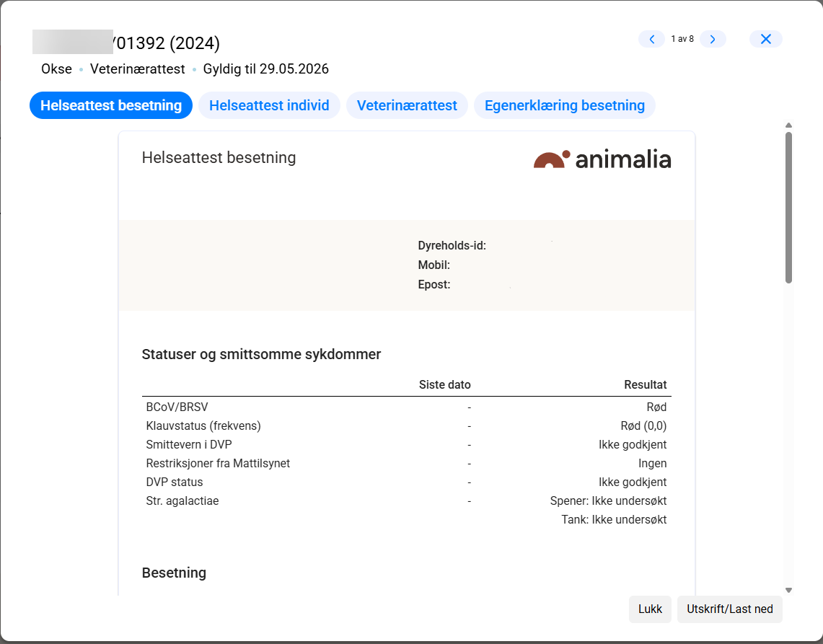The image size is (823, 644).
Task: Click the scrollbar down arrow
Action: [788, 591]
